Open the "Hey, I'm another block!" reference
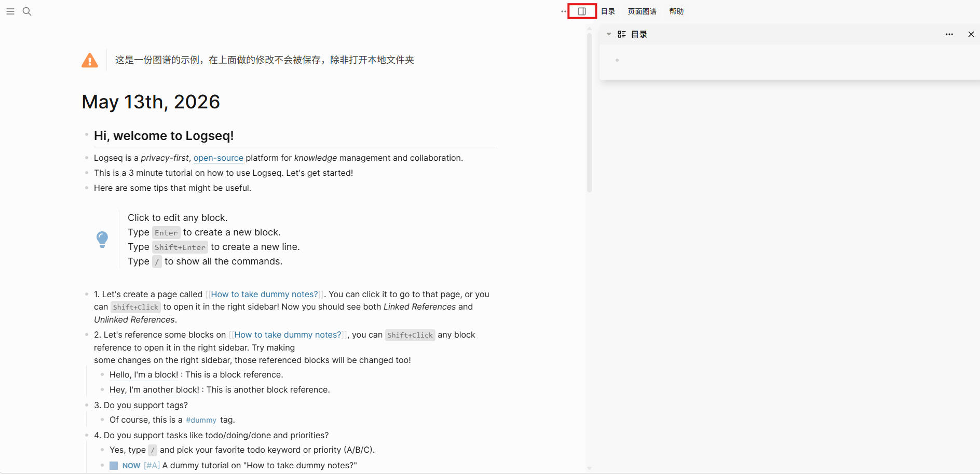Viewport: 980px width, 475px height. tap(154, 390)
